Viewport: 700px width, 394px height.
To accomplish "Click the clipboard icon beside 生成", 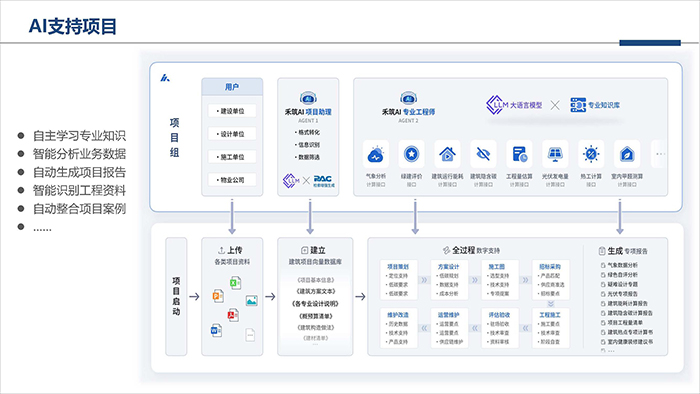I will (x=602, y=251).
